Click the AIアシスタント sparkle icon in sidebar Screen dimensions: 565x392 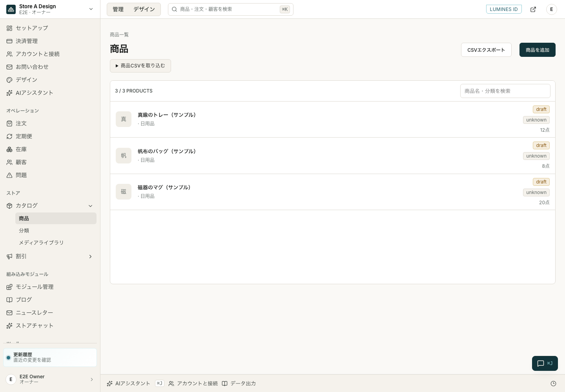(9, 93)
